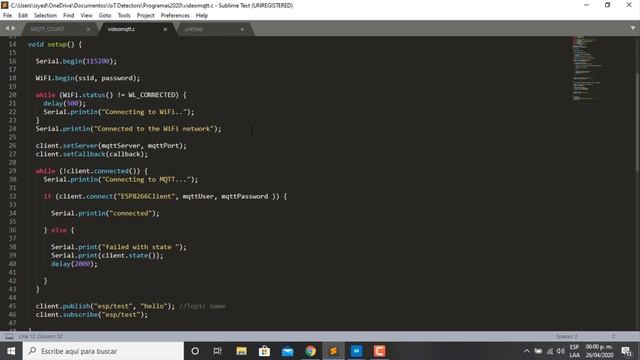Click the next tab arrow

coord(13,28)
